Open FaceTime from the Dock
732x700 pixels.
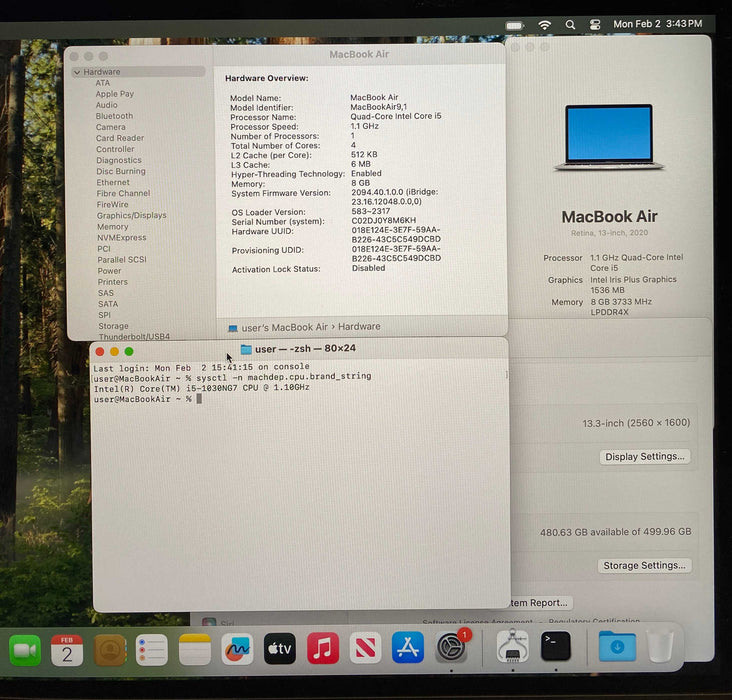coord(25,650)
